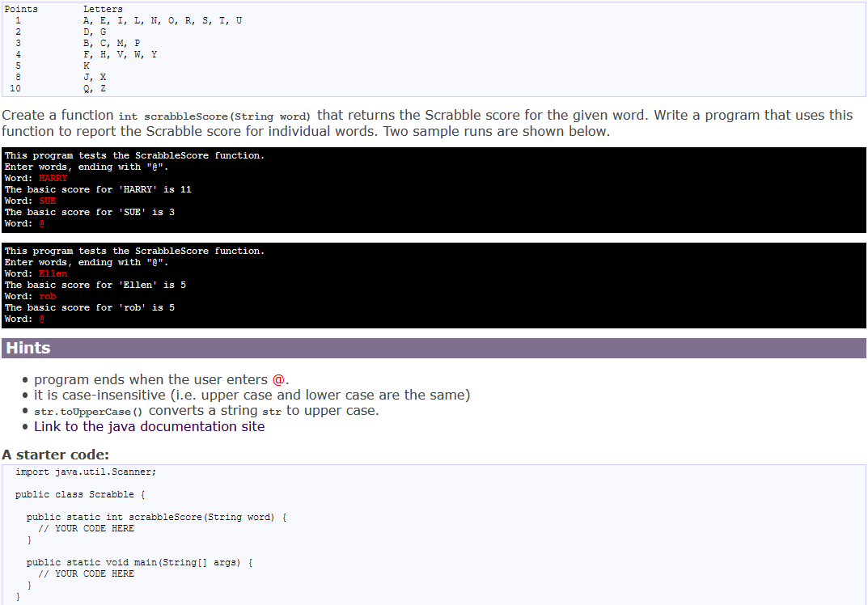868x605 pixels.
Task: Click 'YOUR CODE HERE' comment under scrabbleScore method
Action: [x=86, y=529]
